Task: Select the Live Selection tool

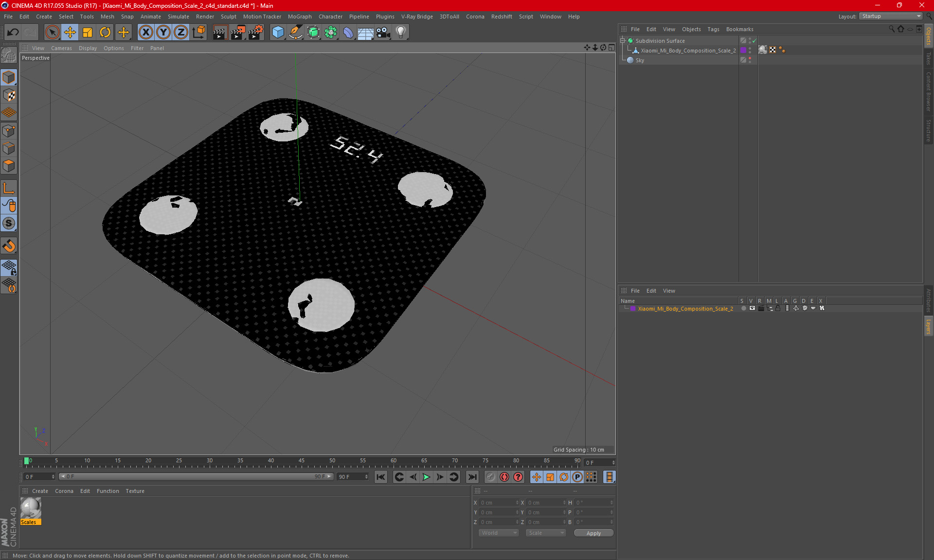Action: 52,33
